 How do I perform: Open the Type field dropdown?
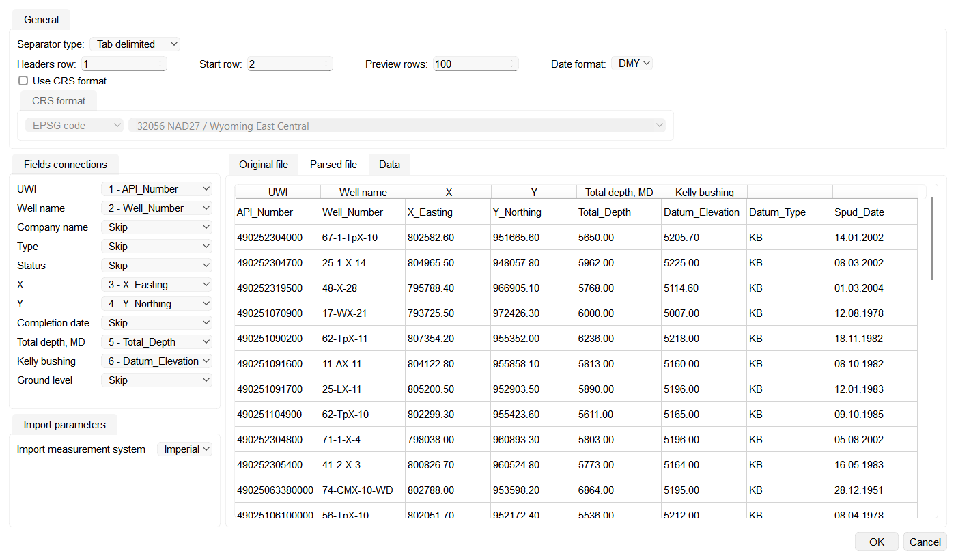156,246
